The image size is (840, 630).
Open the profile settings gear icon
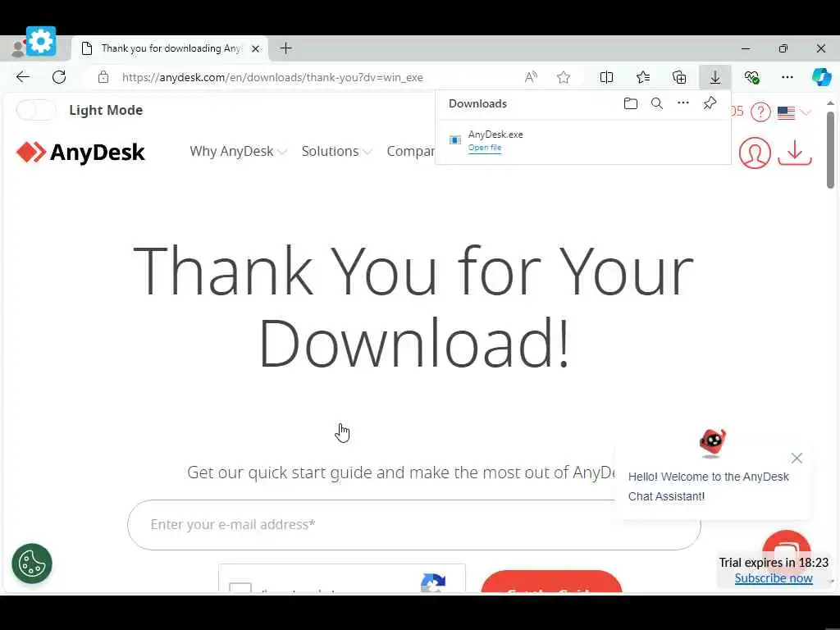click(41, 41)
